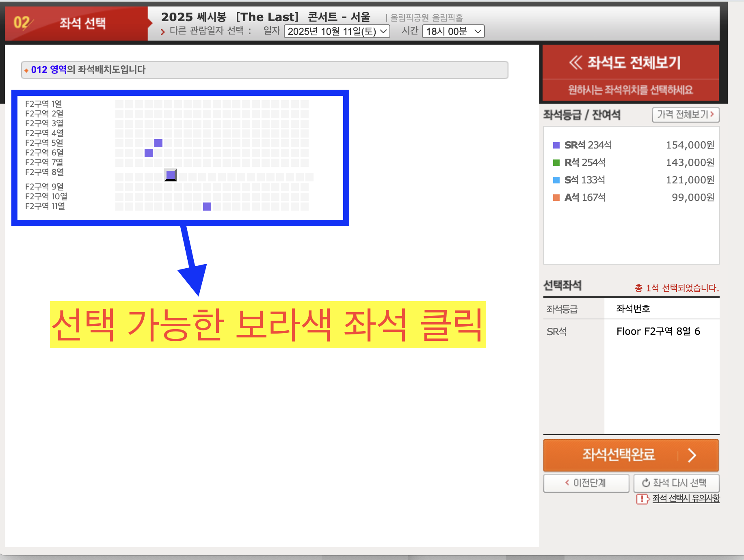Click the 143,000원 price
The height and width of the screenshot is (560, 744).
(x=690, y=162)
